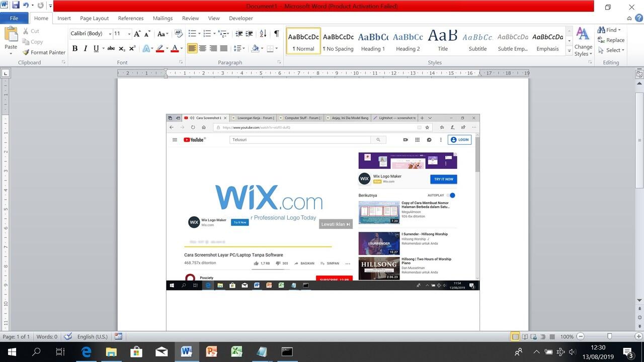
Task: Apply Subscript formatting
Action: tap(122, 48)
